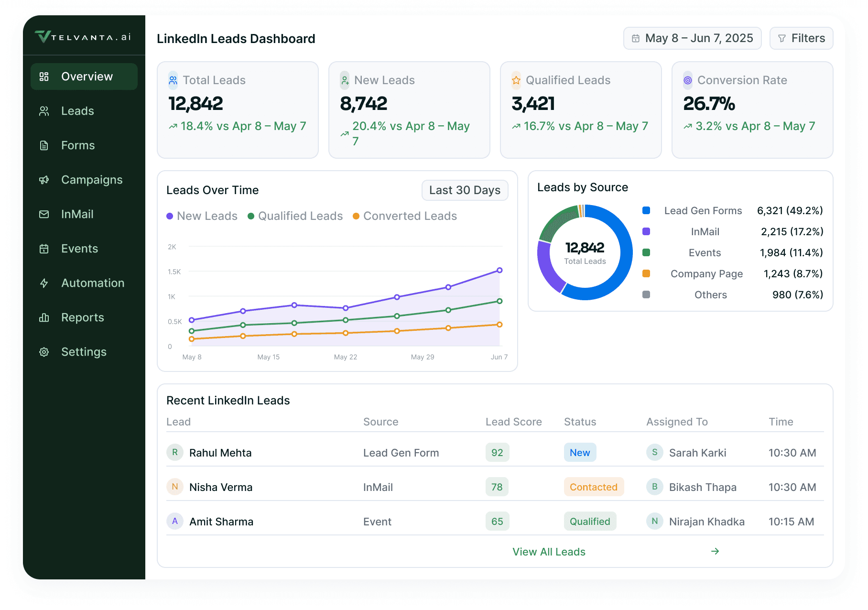Click the Settings gear icon
The width and height of the screenshot is (868, 610).
coord(44,352)
